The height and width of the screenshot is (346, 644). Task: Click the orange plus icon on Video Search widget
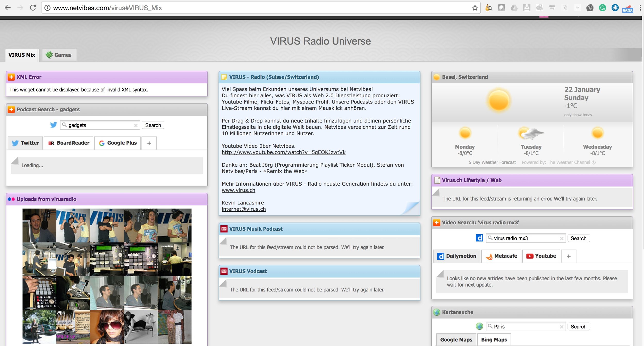coord(437,222)
